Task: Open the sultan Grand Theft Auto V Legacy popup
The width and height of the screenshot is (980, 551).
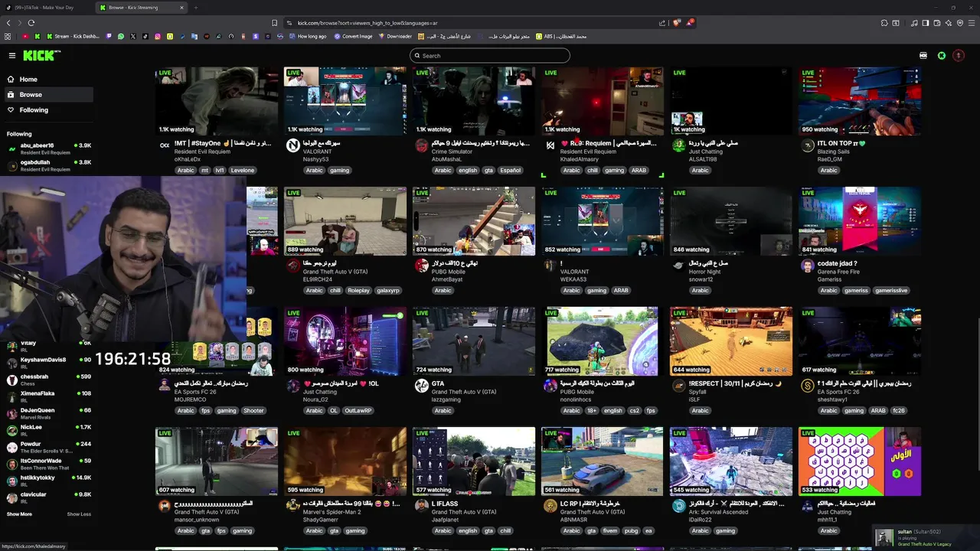Action: point(925,537)
